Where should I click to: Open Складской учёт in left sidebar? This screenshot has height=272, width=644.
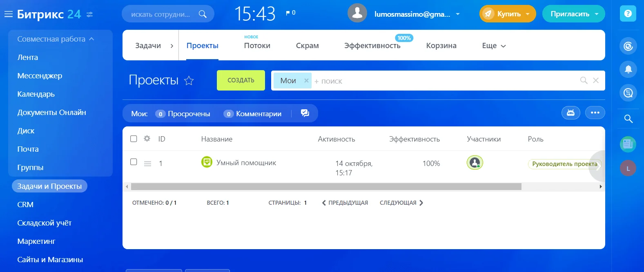pyautogui.click(x=45, y=223)
